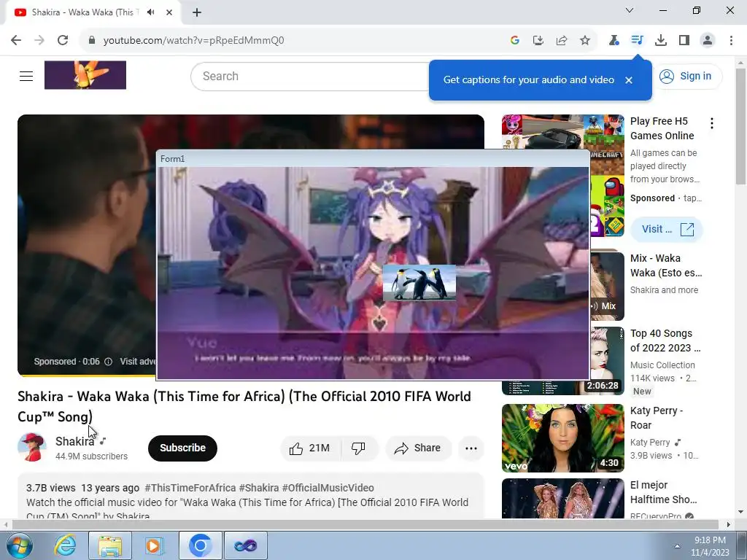Share this page icon in address bar
This screenshot has height=560, width=747.
click(562, 40)
